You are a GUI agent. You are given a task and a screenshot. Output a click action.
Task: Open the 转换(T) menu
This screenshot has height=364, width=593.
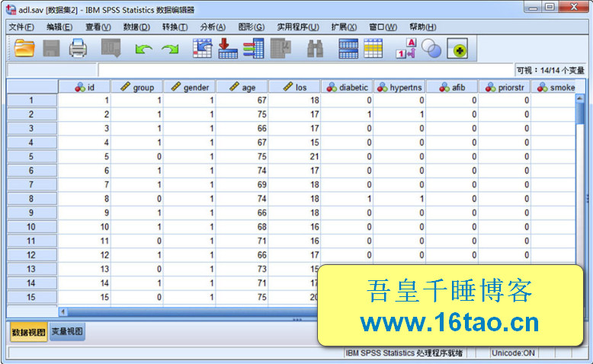pyautogui.click(x=175, y=27)
